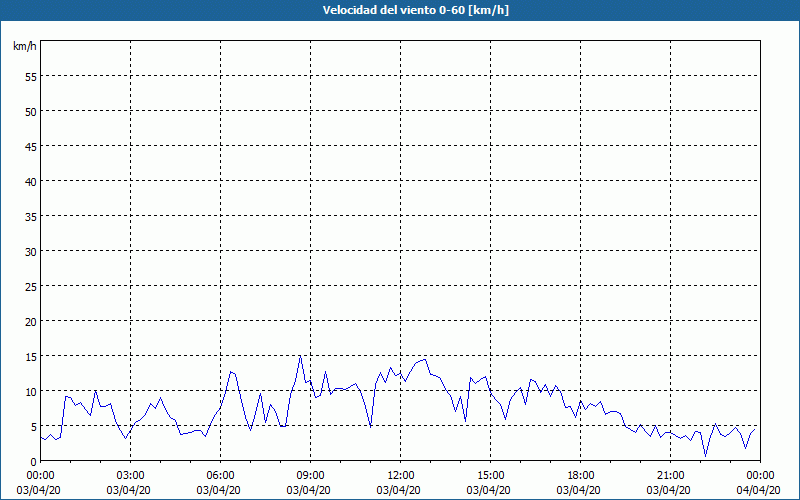The width and height of the screenshot is (800, 500).
Task: Select the 25 y-axis tick label
Action: coord(30,286)
